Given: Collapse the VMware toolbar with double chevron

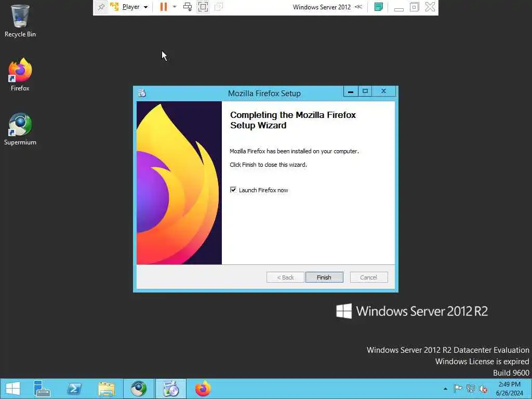Looking at the screenshot, I should coord(358,7).
